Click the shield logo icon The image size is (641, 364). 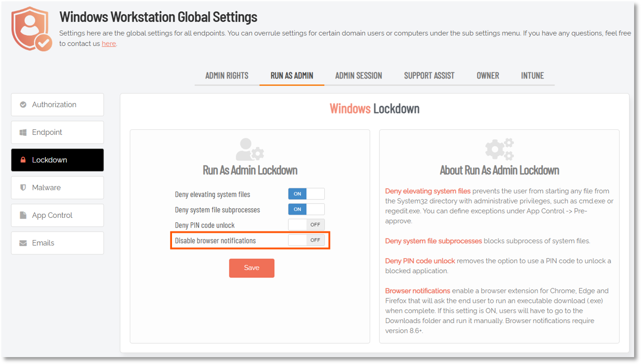pyautogui.click(x=32, y=29)
